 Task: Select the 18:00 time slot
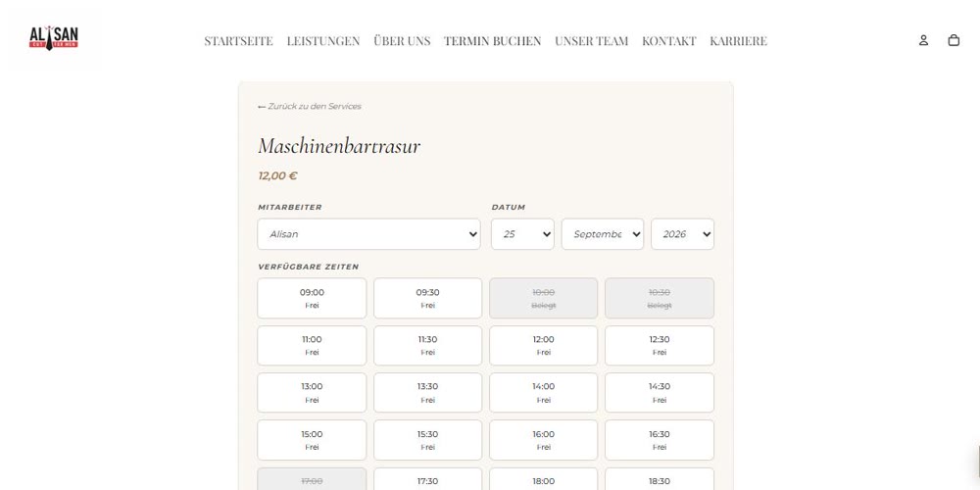click(544, 479)
